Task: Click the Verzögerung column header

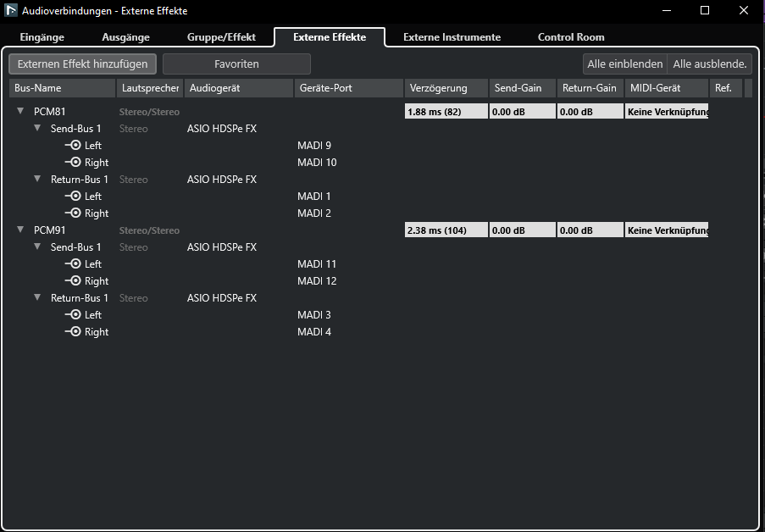Action: click(446, 88)
